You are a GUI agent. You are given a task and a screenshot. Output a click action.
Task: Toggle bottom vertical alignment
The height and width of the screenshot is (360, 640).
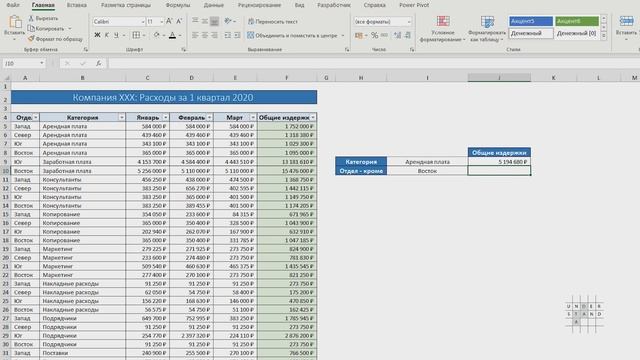click(x=214, y=21)
